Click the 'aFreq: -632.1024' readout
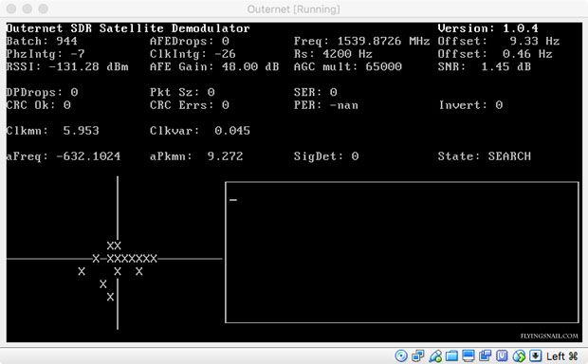The height and width of the screenshot is (364, 588). tap(64, 156)
